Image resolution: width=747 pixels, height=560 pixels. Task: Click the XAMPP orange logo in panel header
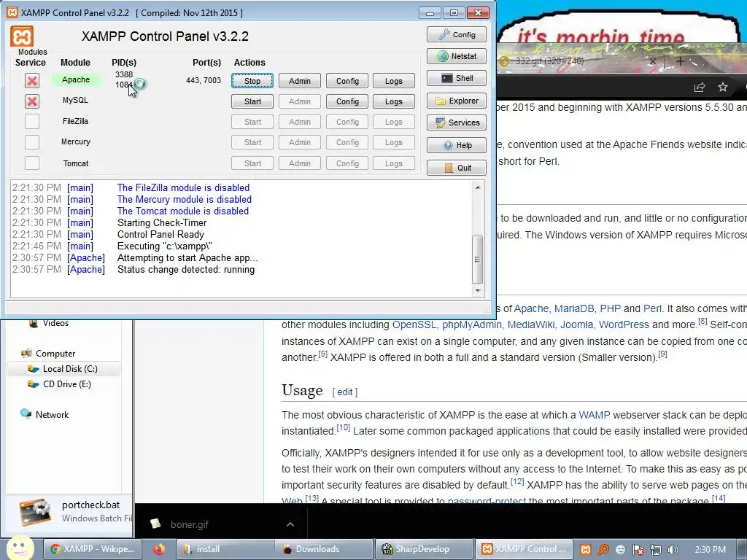pyautogui.click(x=22, y=36)
